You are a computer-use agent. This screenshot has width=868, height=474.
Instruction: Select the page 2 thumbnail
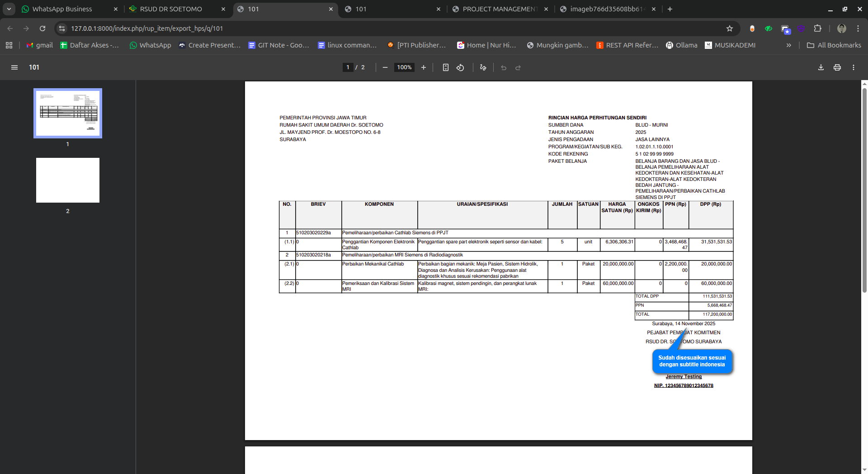pos(68,180)
